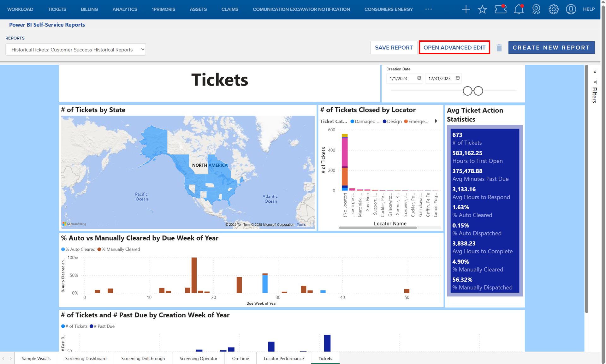Click the map Terms link
Viewport: 606px width, 364px height.
301,225
